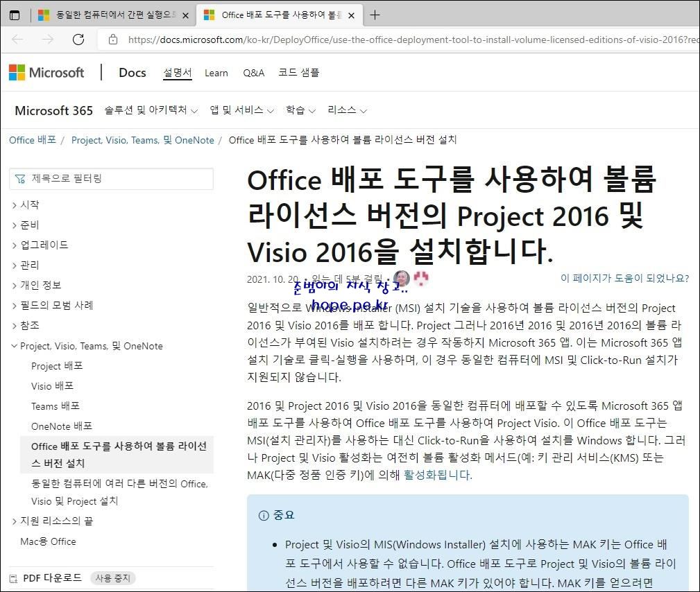This screenshot has width=700, height=592.
Task: Open 앱 및 서비스 dropdown
Action: (x=241, y=110)
